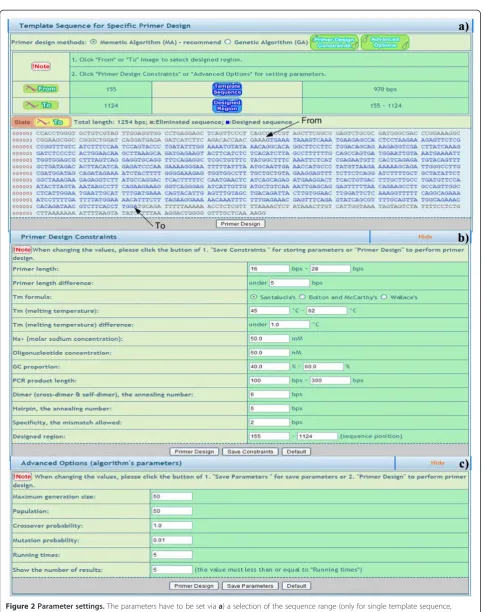The image size is (483, 612).
Task: Click Primer Design button in Advanced Options
Action: [194, 586]
